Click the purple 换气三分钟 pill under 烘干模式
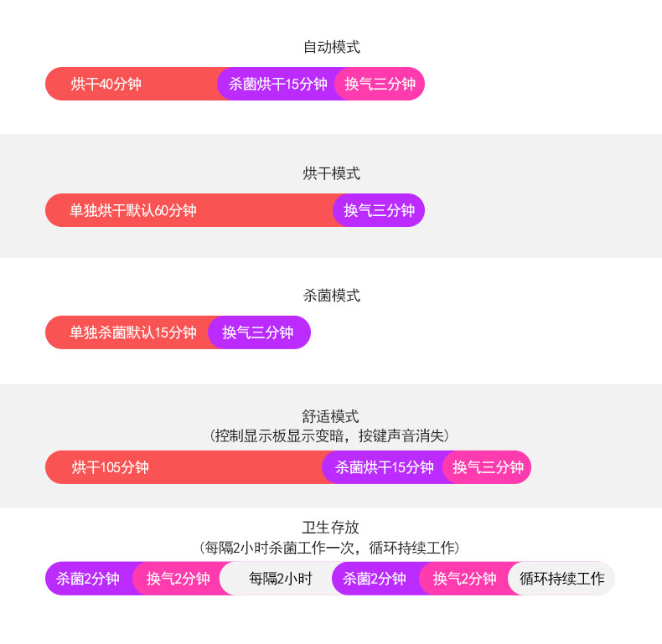 tap(379, 210)
